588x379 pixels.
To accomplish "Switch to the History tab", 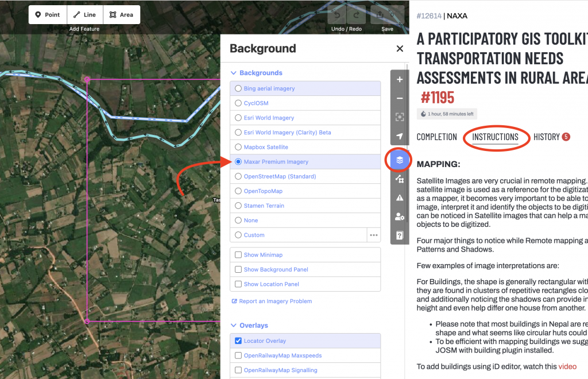I will pos(546,137).
